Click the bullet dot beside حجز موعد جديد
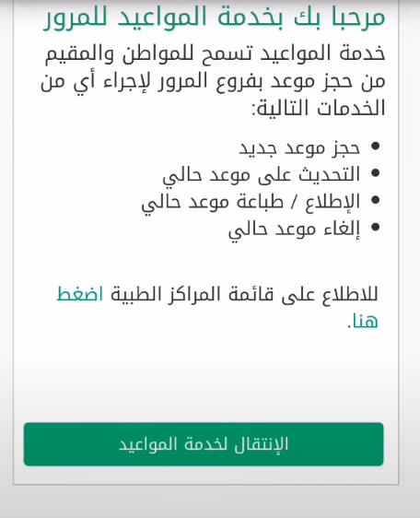420x518 pixels. click(375, 147)
